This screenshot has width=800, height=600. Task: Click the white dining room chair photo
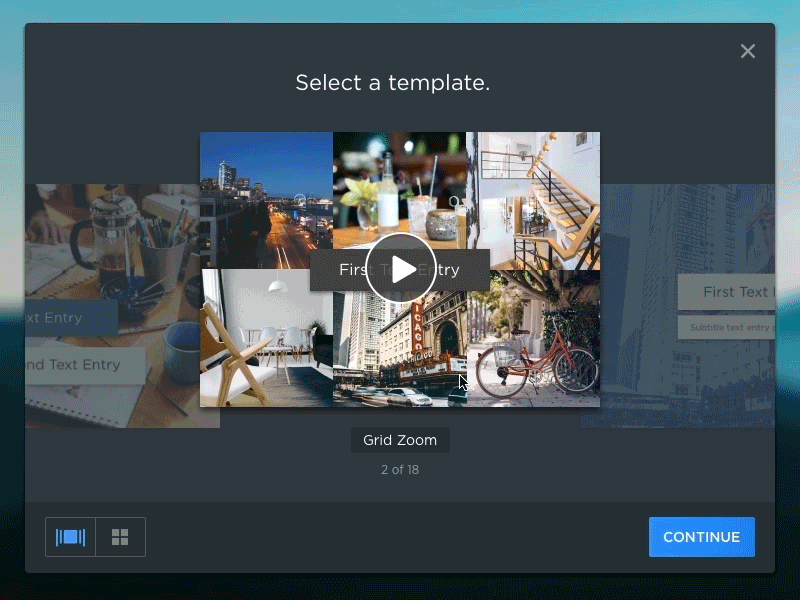[266, 340]
